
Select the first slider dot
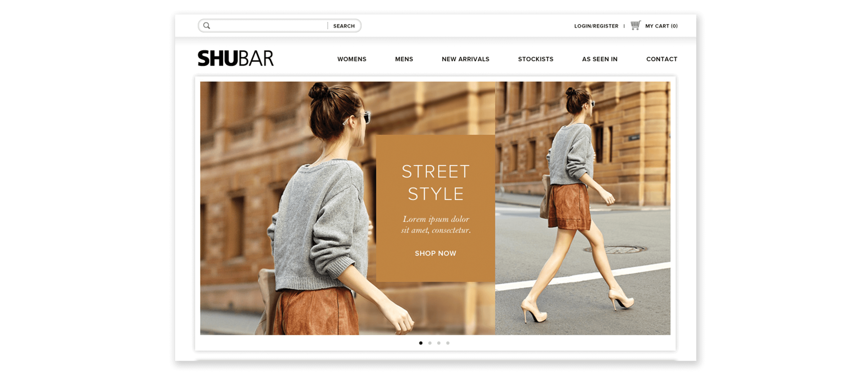point(421,343)
